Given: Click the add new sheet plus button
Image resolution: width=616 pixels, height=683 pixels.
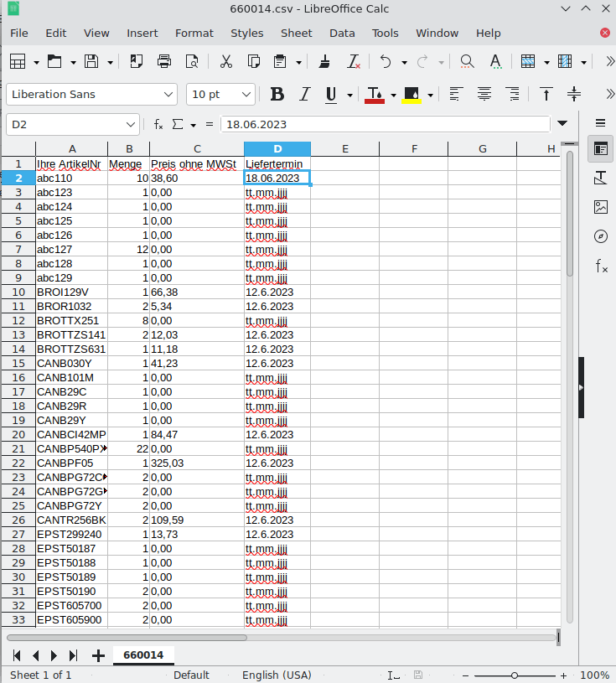Looking at the screenshot, I should (98, 655).
